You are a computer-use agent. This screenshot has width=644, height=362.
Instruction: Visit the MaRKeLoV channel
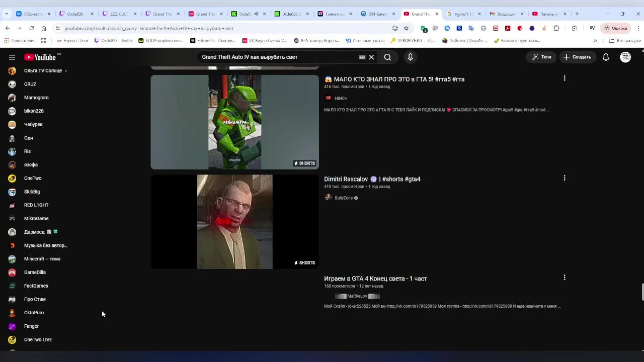coord(357,296)
